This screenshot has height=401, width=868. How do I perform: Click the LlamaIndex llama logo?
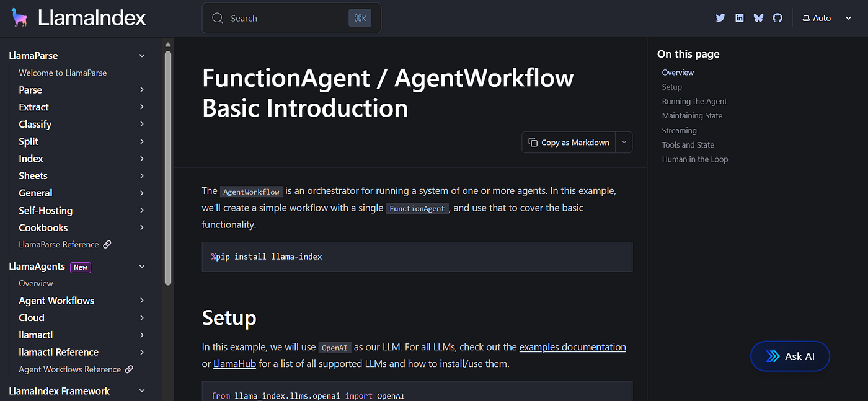[19, 17]
